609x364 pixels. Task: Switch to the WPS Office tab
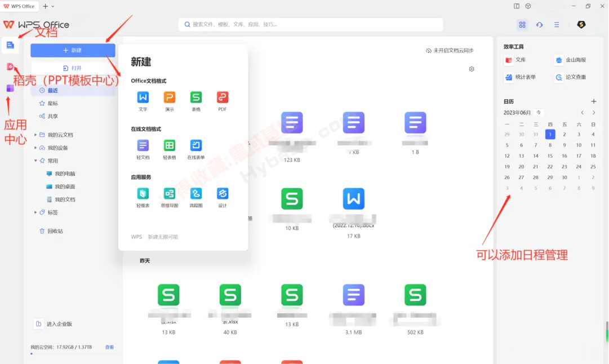19,6
